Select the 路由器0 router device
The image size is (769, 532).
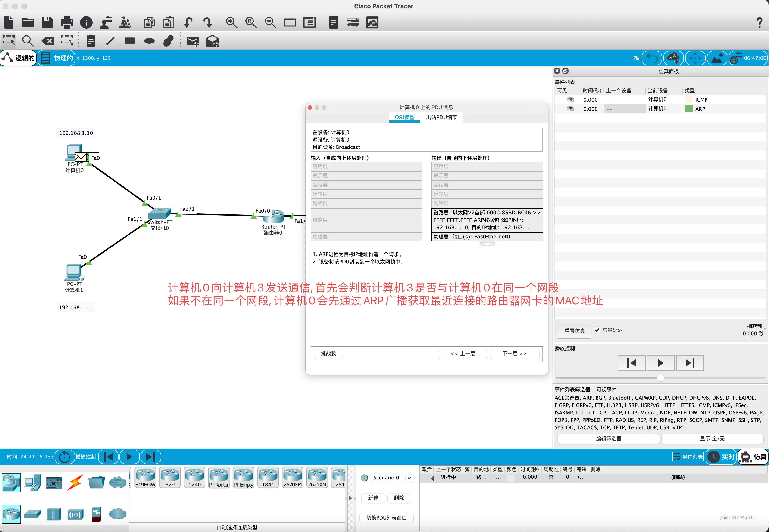pyautogui.click(x=273, y=217)
